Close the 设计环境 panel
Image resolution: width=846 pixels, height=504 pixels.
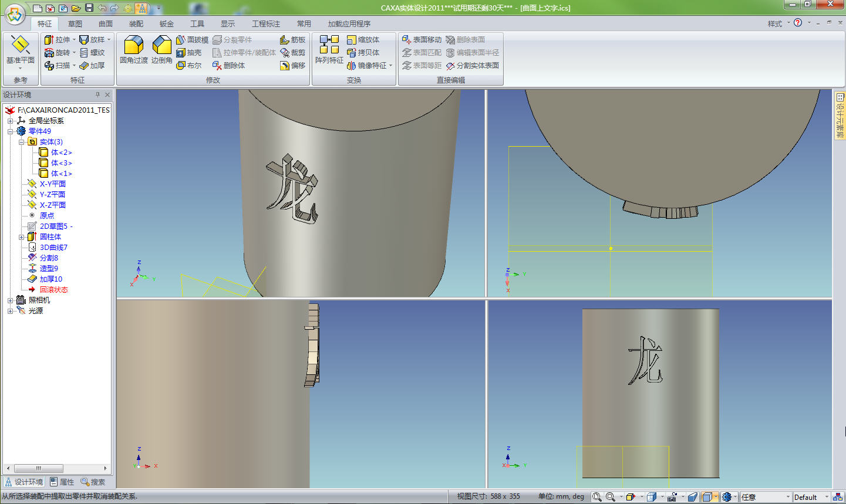(107, 94)
